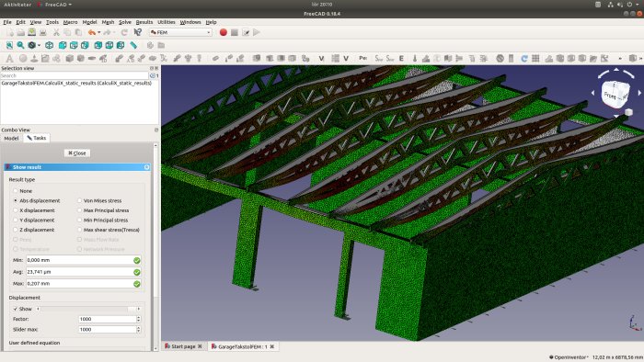Viewport: 644px width, 362px height.
Task: Open the OpenInventor navigation style selector
Action: point(569,357)
